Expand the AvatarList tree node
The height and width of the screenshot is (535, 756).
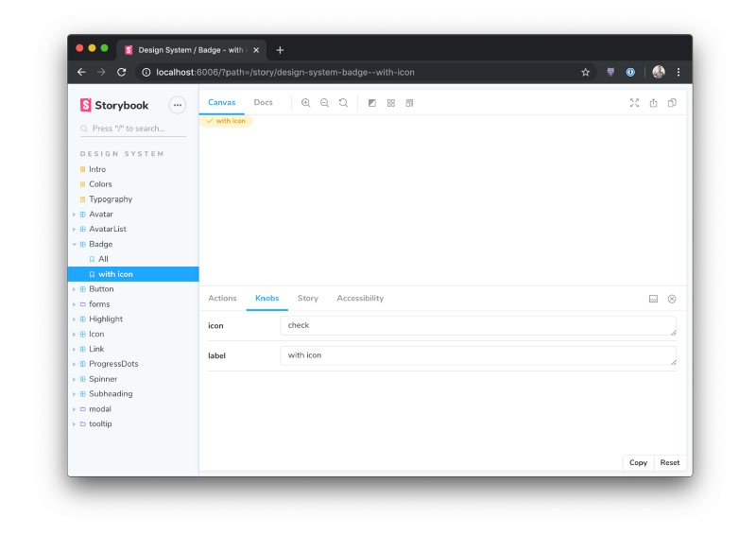75,229
